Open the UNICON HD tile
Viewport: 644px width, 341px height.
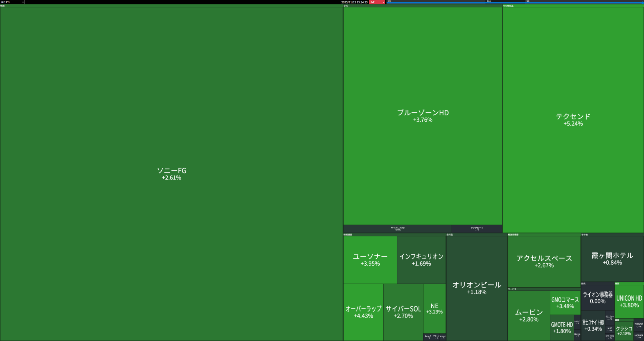pyautogui.click(x=629, y=301)
